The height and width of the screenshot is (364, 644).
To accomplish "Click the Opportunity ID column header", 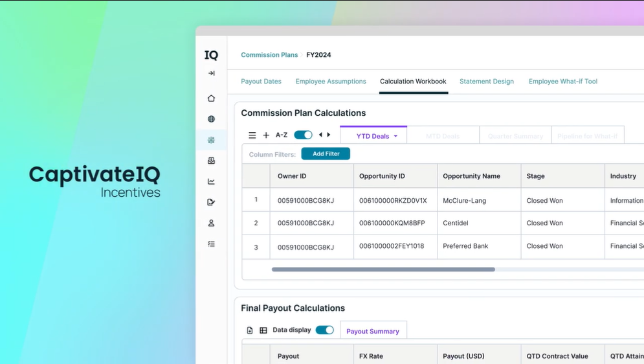I will tap(395, 176).
